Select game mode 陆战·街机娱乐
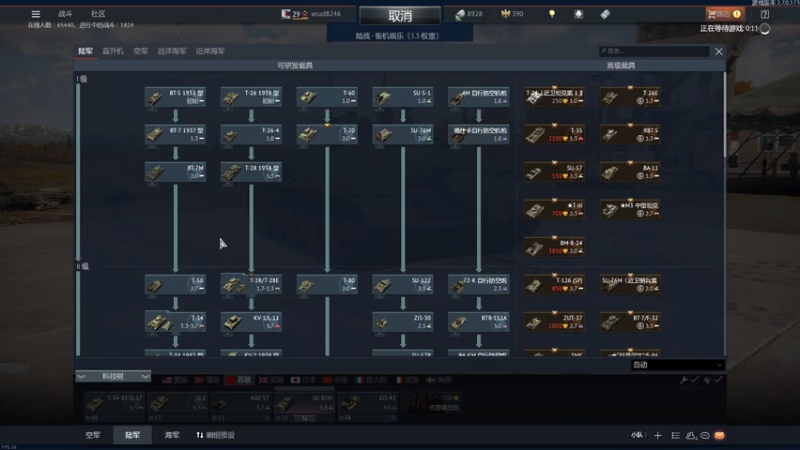Viewport: 800px width, 450px height. click(x=399, y=36)
